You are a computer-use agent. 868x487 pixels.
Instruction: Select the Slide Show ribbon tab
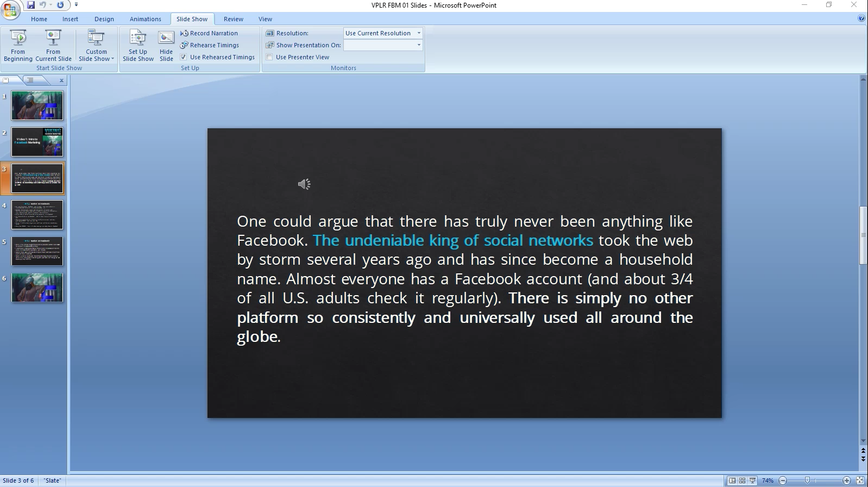pos(192,19)
